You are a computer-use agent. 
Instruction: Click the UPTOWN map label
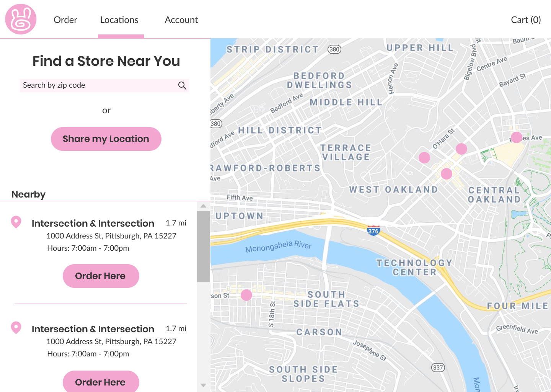pyautogui.click(x=240, y=216)
